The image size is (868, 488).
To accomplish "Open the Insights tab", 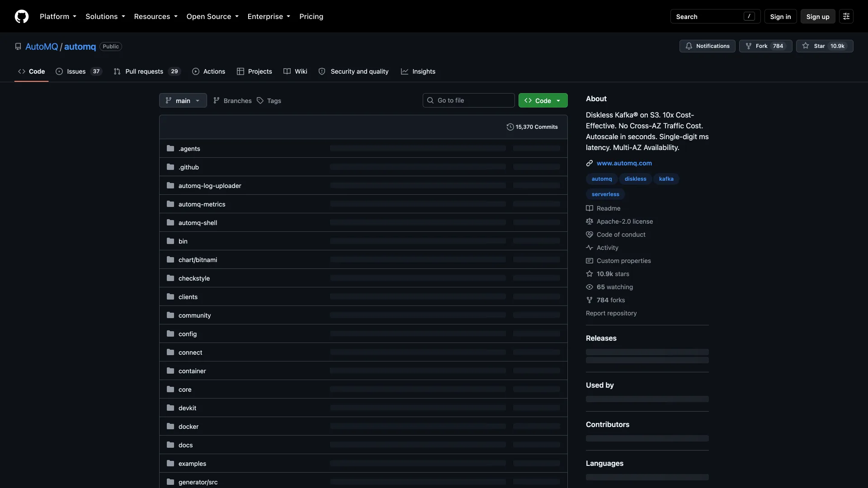I will [x=418, y=71].
